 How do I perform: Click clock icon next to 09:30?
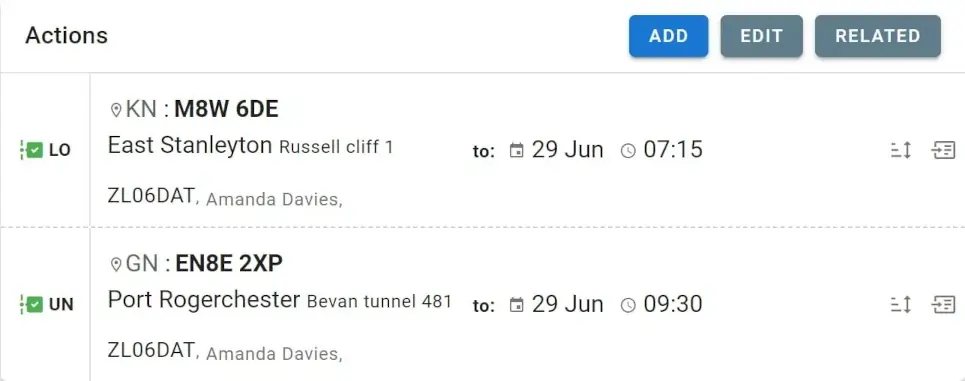628,305
